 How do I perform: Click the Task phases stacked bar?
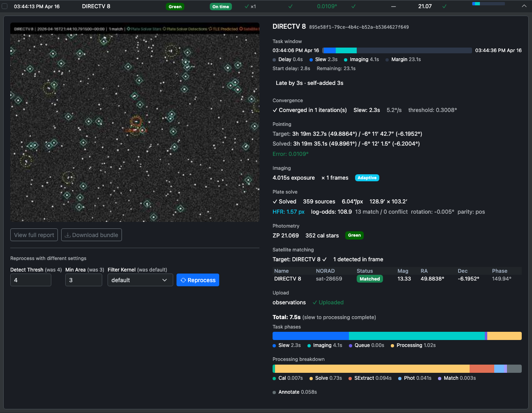click(x=397, y=336)
